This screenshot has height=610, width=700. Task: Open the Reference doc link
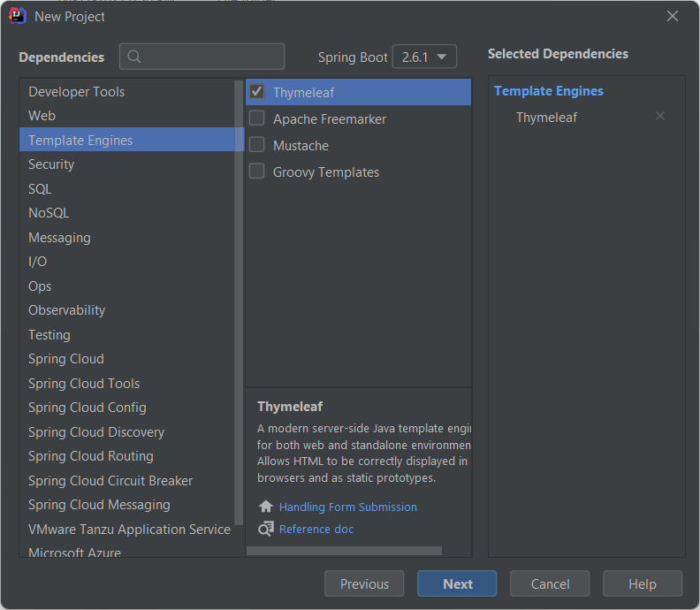[x=316, y=529]
